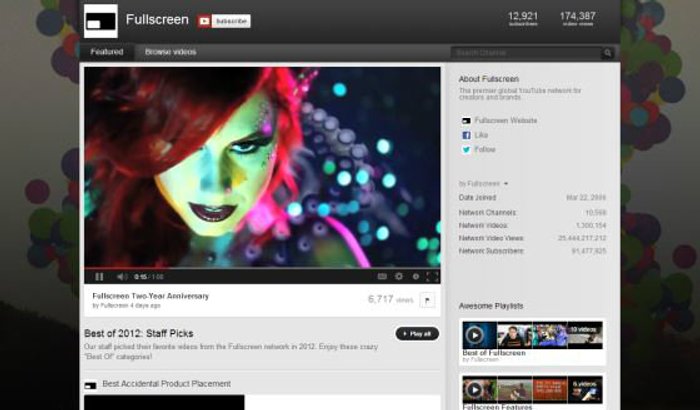700x410 pixels.
Task: Click the 12,921 subscribers count
Action: point(523,19)
